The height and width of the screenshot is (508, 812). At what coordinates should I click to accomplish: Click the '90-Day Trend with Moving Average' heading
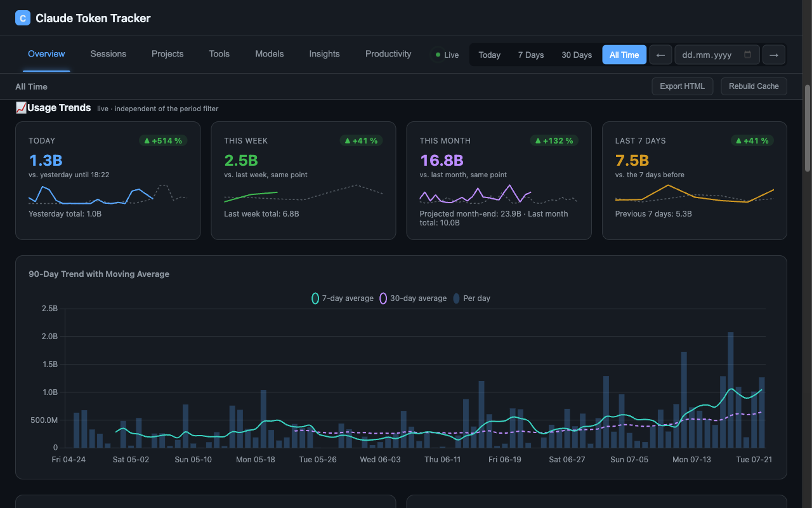(x=99, y=274)
